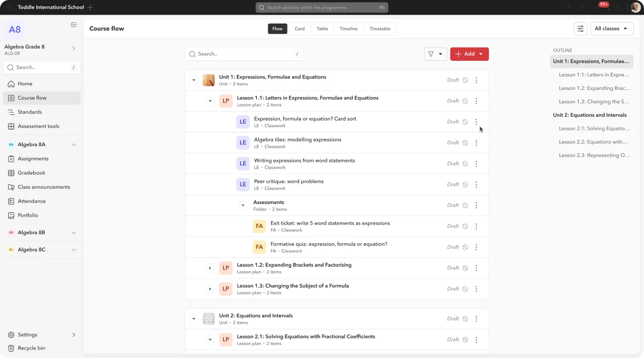The width and height of the screenshot is (644, 358).
Task: Switch to the Table view tab
Action: point(322,29)
